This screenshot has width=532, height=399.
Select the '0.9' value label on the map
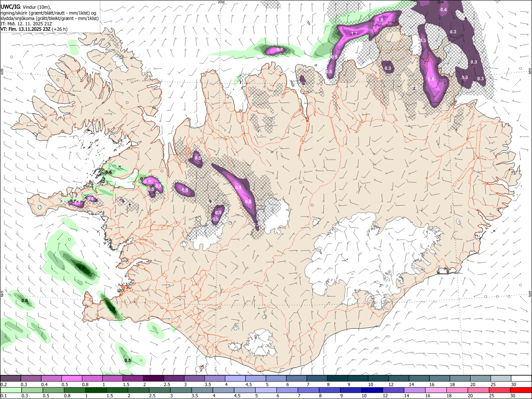pos(148,182)
